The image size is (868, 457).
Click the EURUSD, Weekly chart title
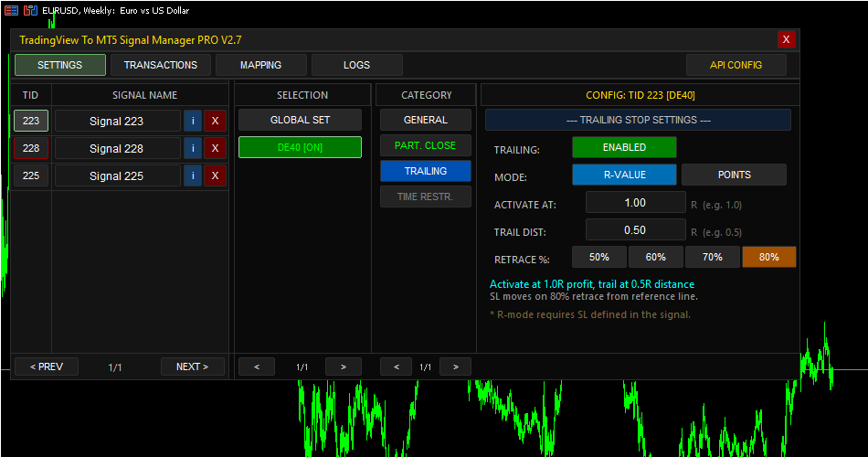tap(115, 10)
